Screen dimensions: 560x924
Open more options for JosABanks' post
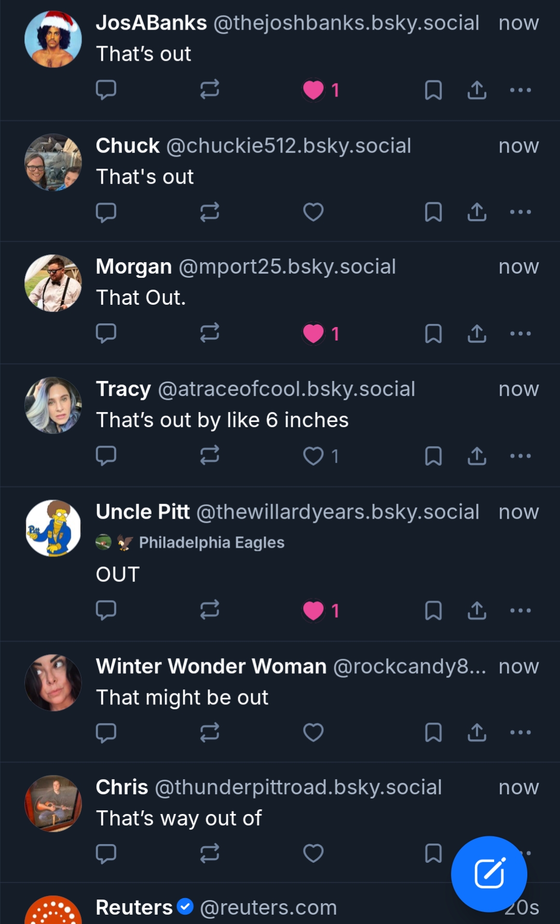click(520, 90)
